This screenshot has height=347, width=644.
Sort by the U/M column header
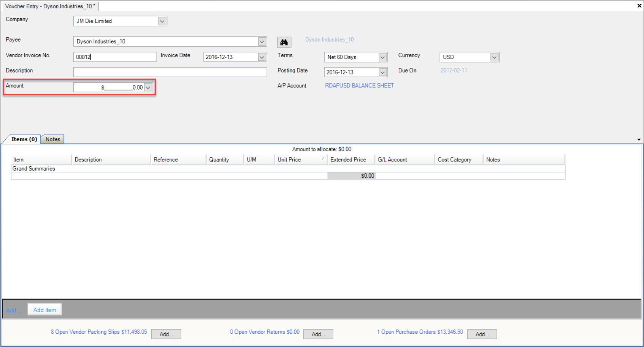pyautogui.click(x=259, y=159)
